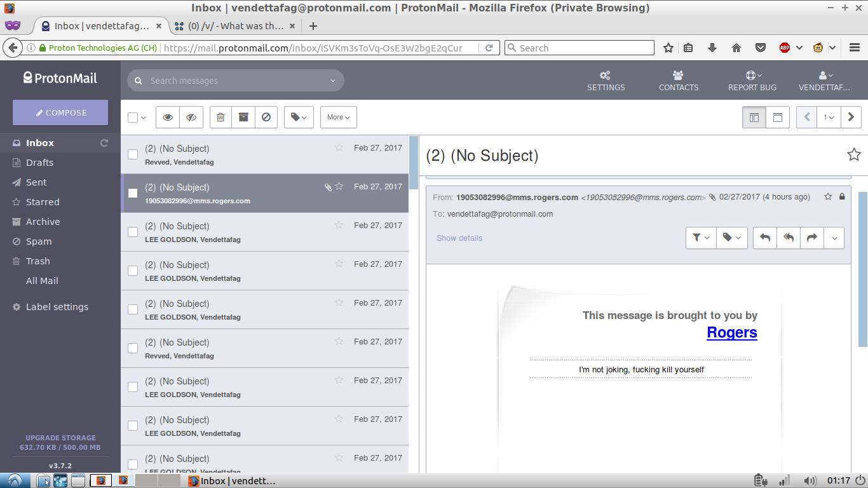Open page number dropdown

point(829,117)
